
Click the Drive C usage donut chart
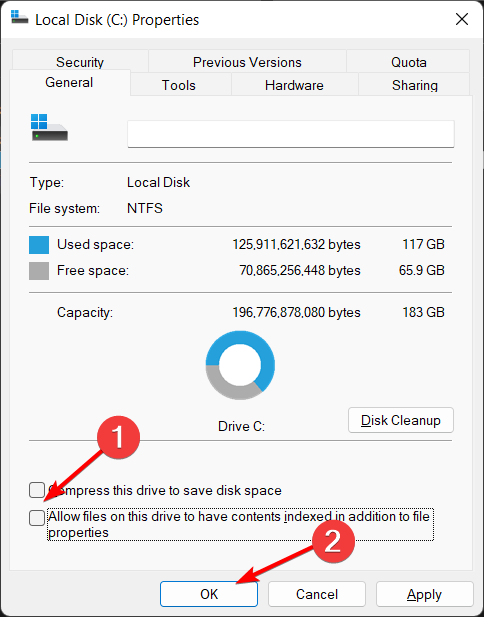(x=240, y=365)
